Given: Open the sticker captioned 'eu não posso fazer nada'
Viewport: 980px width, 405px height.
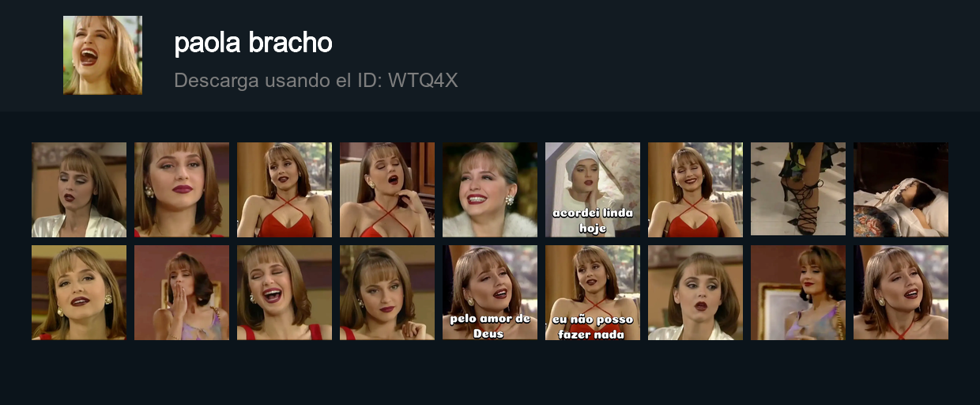Looking at the screenshot, I should coord(593,293).
